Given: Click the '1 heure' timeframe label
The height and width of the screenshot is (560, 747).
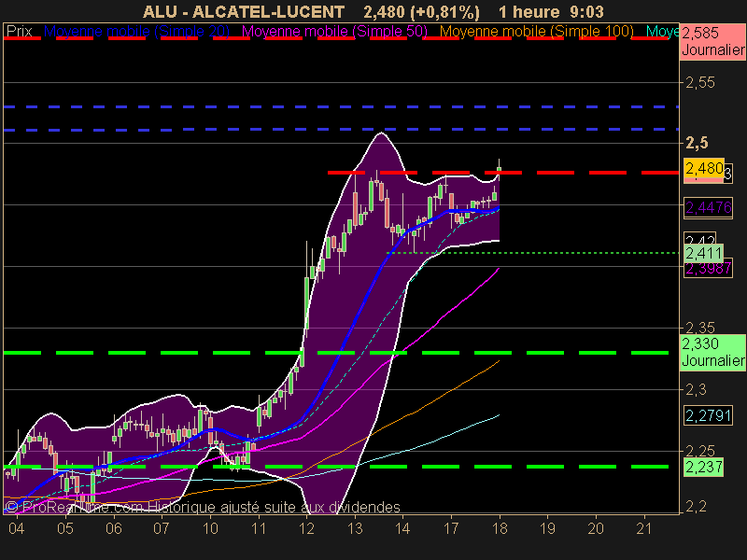Looking at the screenshot, I should [x=529, y=11].
